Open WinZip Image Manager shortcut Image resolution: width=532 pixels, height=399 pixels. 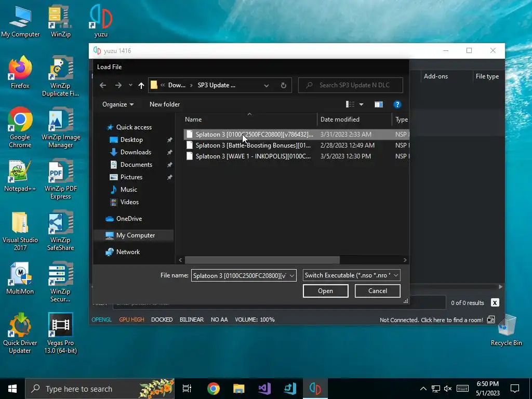[x=60, y=128]
